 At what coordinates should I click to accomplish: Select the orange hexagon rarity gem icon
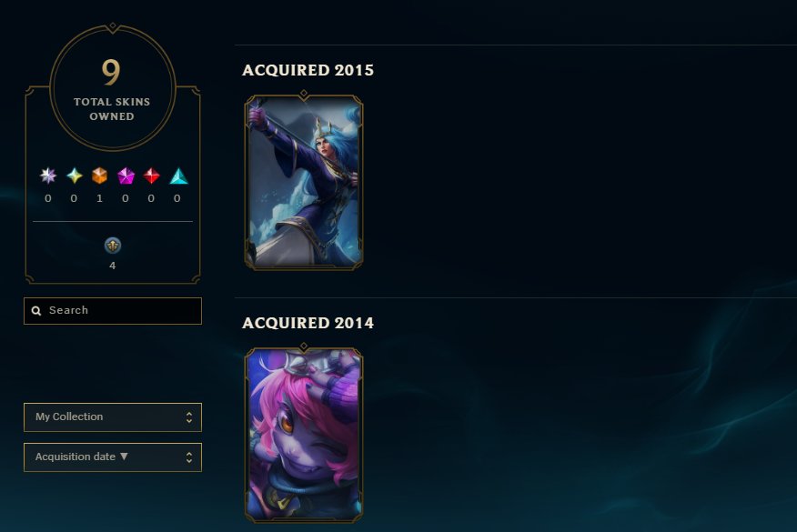pos(100,176)
